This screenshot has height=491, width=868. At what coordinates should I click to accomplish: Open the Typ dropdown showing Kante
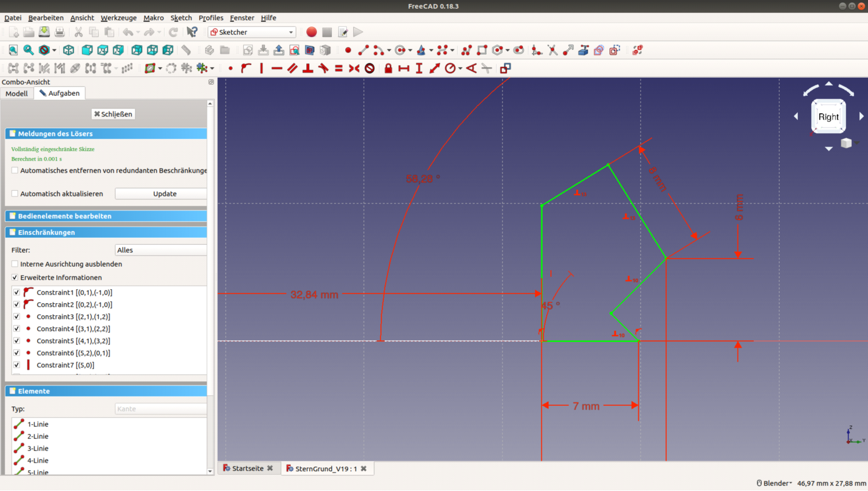pos(161,409)
